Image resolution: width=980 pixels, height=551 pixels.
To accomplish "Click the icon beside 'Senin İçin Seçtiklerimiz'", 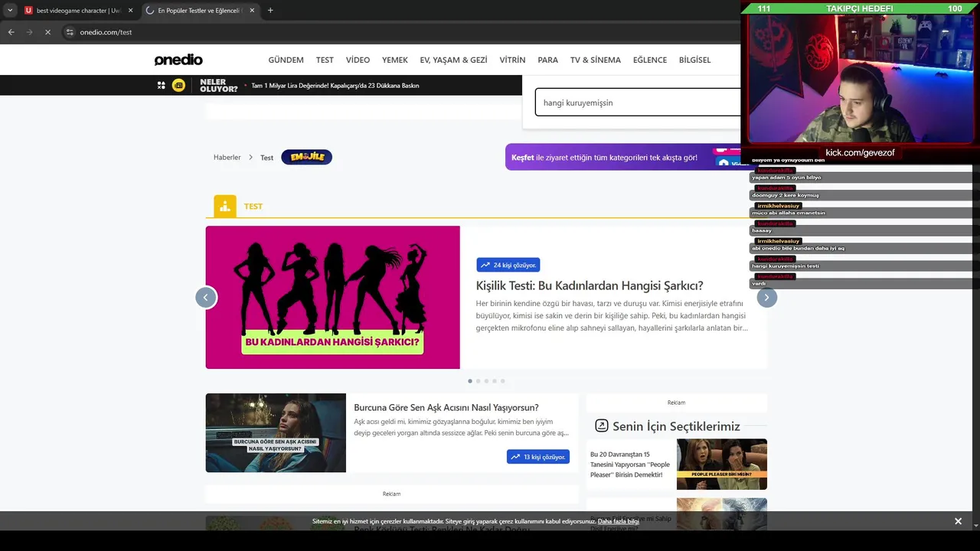I will [x=602, y=425].
